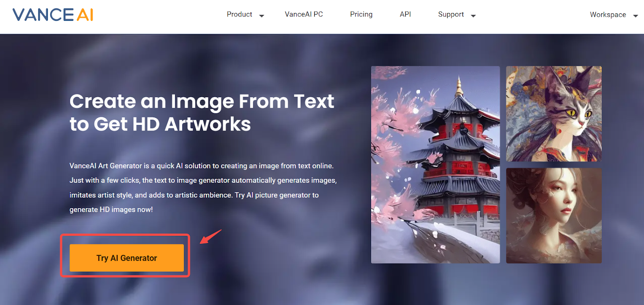Open the pagoda cherry blossom artwork

coord(436,165)
